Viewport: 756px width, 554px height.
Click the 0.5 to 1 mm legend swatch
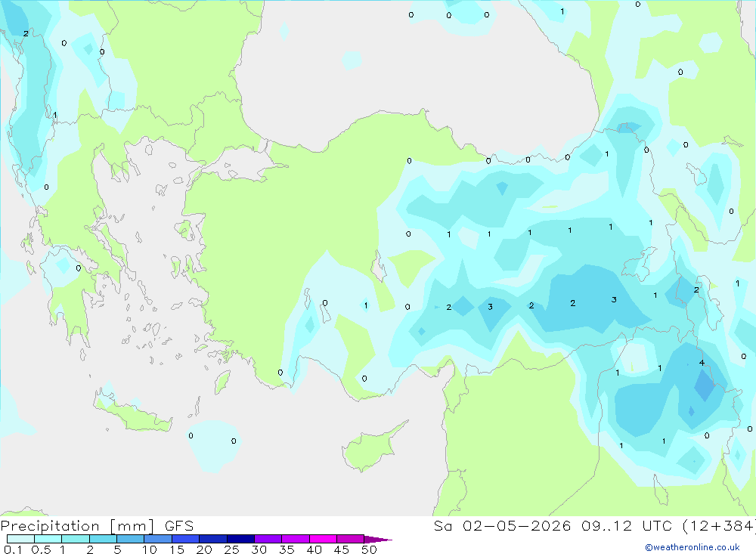click(x=48, y=539)
